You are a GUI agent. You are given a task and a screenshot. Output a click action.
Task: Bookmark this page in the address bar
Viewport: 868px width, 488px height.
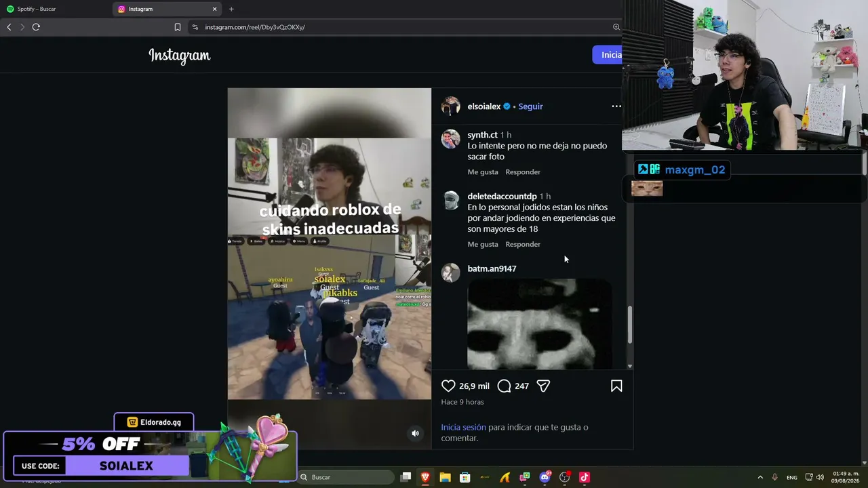tap(178, 27)
